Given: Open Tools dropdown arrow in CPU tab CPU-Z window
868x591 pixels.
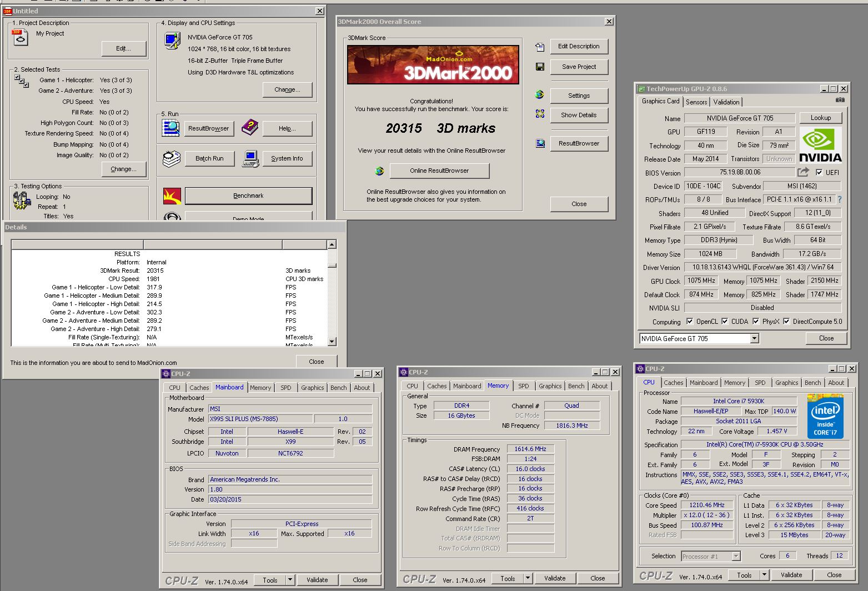Looking at the screenshot, I should [764, 575].
